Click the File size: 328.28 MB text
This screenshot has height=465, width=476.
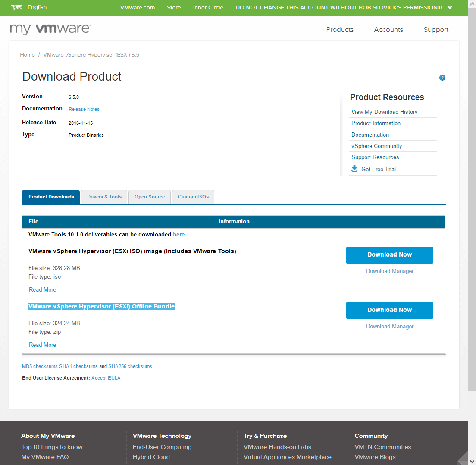pyautogui.click(x=54, y=268)
